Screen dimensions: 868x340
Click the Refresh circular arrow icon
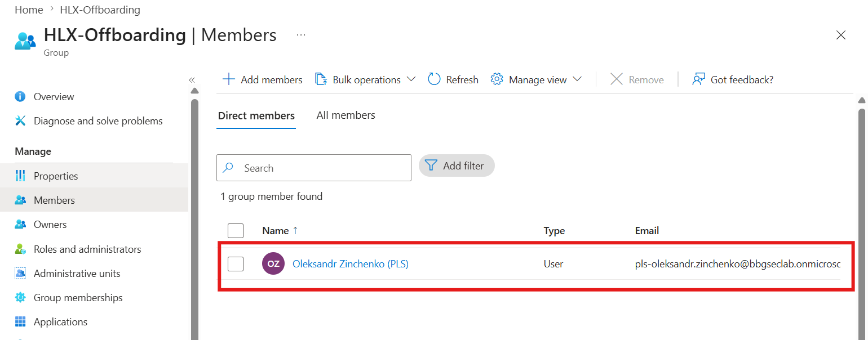pos(434,79)
